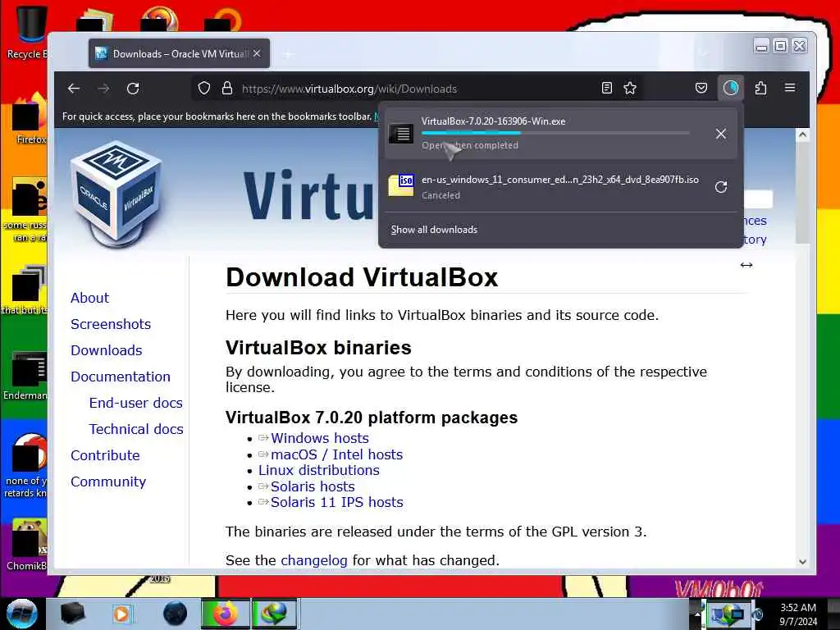Open the Linux distributions link

(319, 470)
